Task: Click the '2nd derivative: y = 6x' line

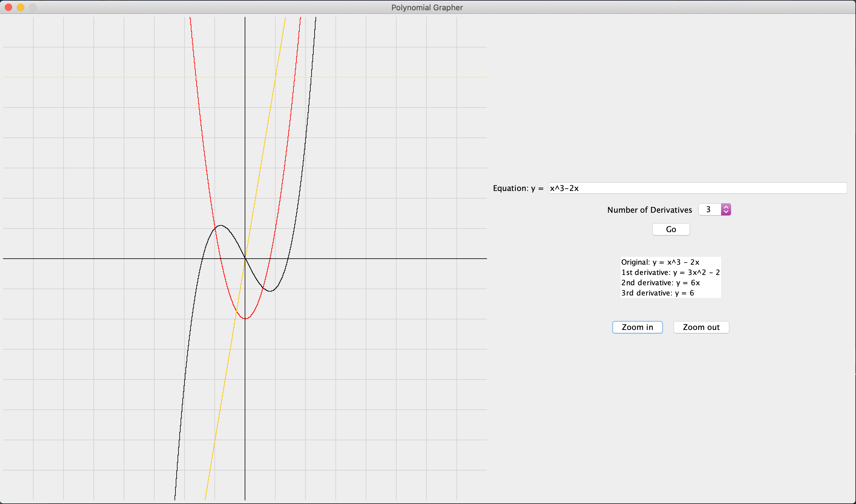Action: tap(660, 283)
